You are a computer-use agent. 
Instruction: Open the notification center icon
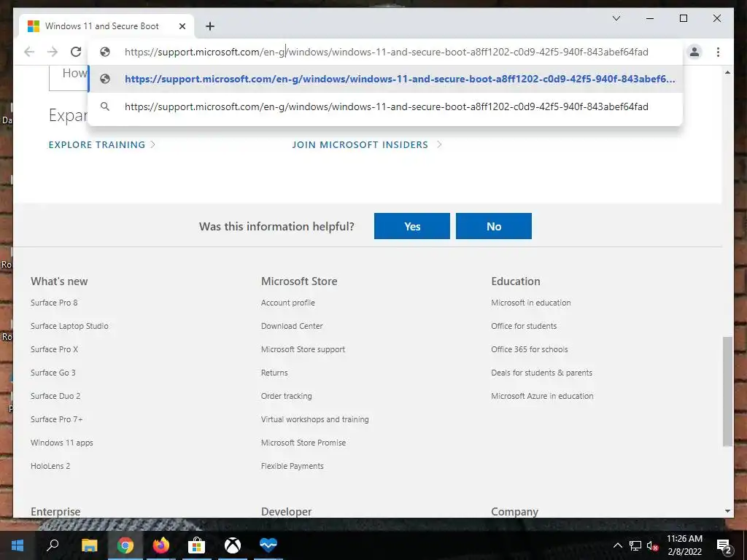(724, 545)
